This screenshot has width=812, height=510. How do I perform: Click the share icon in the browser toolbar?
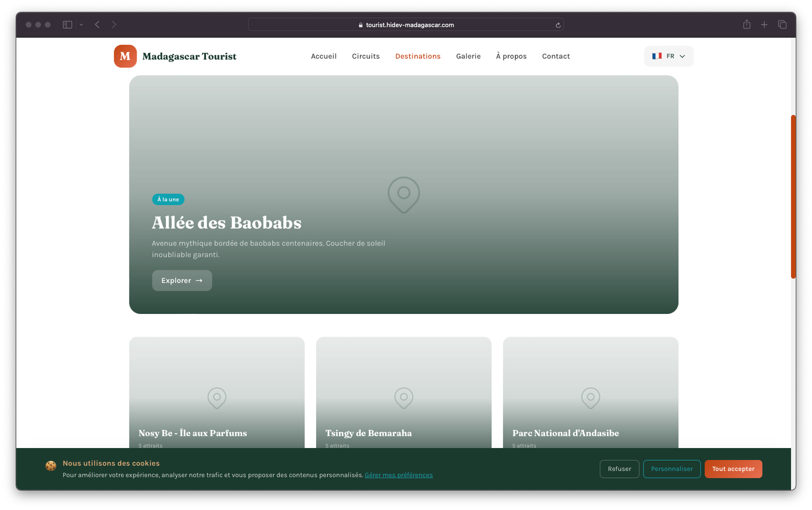click(747, 24)
